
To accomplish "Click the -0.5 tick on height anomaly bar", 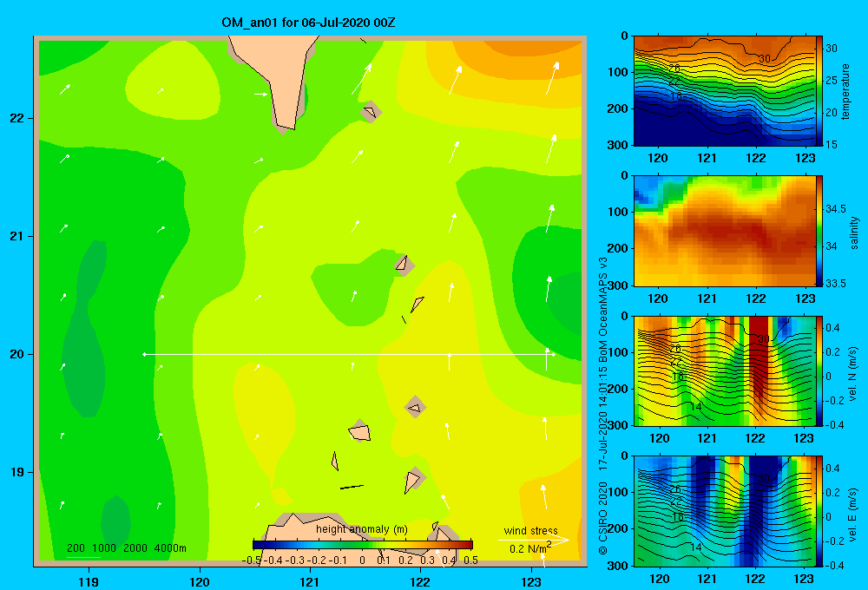I will (x=252, y=560).
